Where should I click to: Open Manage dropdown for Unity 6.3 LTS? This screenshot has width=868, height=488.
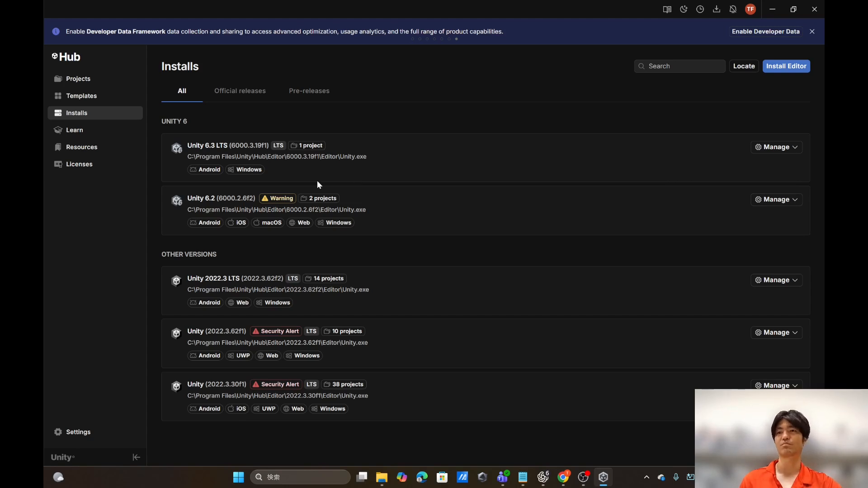[776, 147]
